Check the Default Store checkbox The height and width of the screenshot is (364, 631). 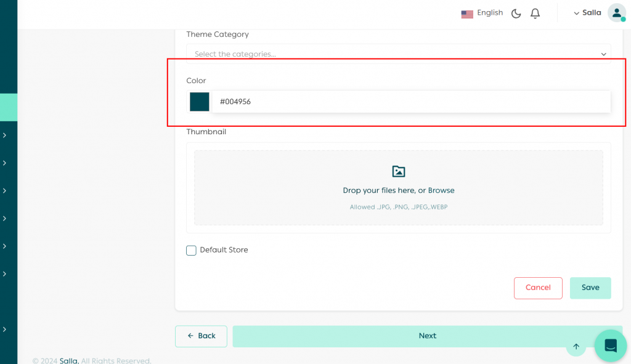tap(192, 250)
